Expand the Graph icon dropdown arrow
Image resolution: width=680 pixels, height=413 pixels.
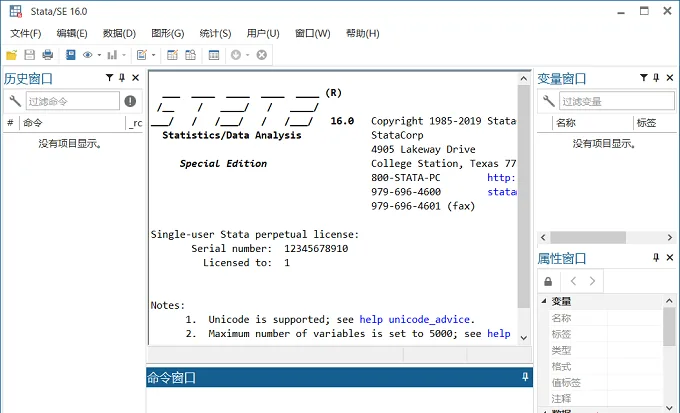(x=124, y=55)
